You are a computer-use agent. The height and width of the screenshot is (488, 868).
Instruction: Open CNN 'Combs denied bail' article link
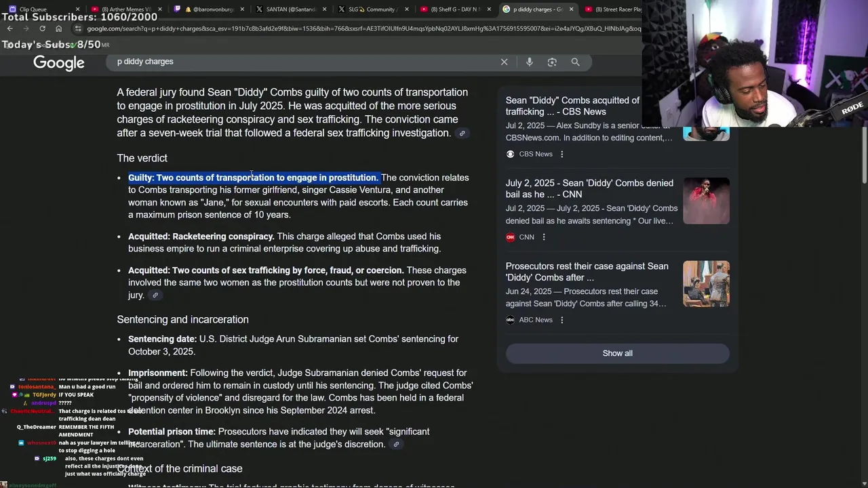click(589, 188)
